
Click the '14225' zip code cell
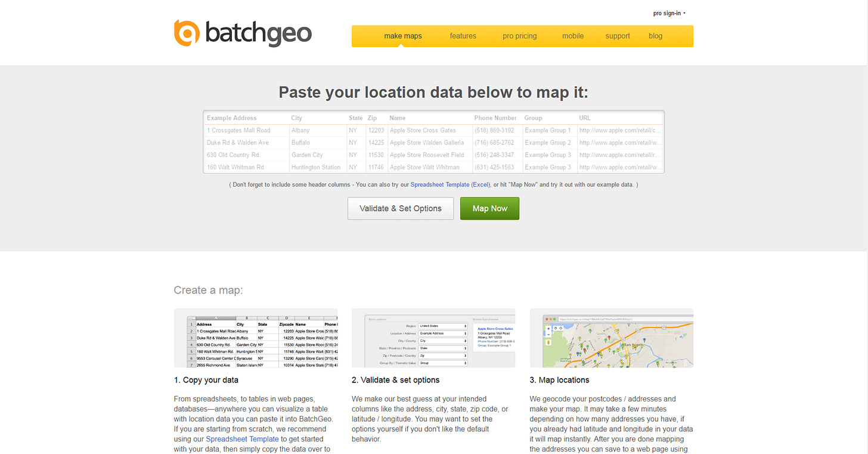click(x=376, y=143)
